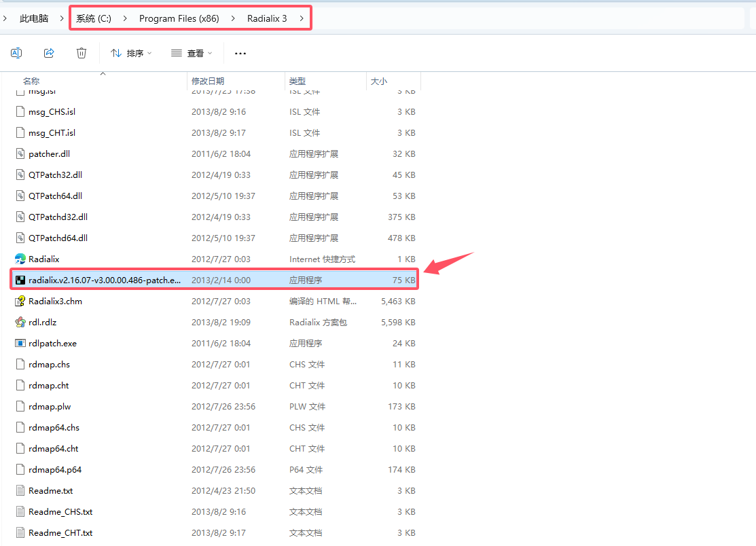Select file name rdmap.plw

point(50,406)
